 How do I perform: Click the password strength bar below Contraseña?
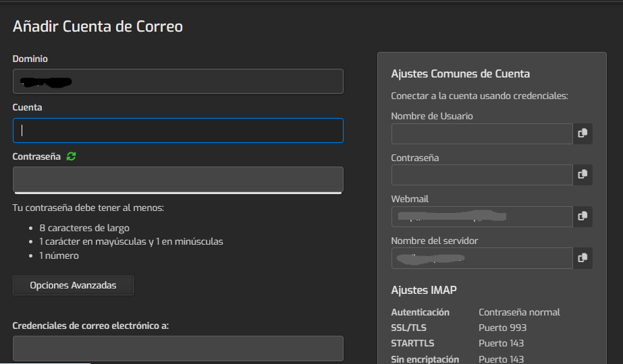pos(178,193)
